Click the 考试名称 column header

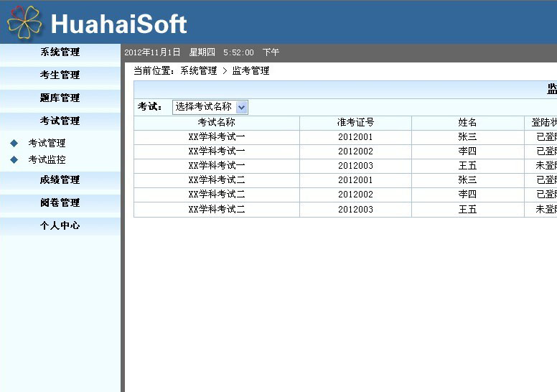217,123
